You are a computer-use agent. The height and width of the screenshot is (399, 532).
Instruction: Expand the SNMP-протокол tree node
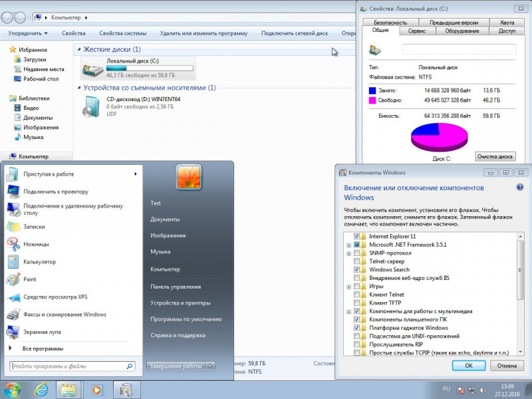tap(348, 253)
